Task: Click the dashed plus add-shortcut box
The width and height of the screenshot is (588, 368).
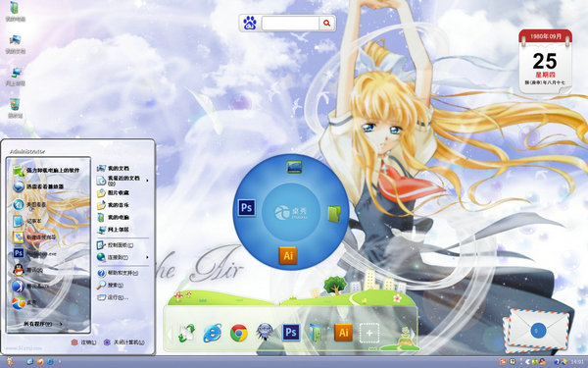Action: [369, 333]
